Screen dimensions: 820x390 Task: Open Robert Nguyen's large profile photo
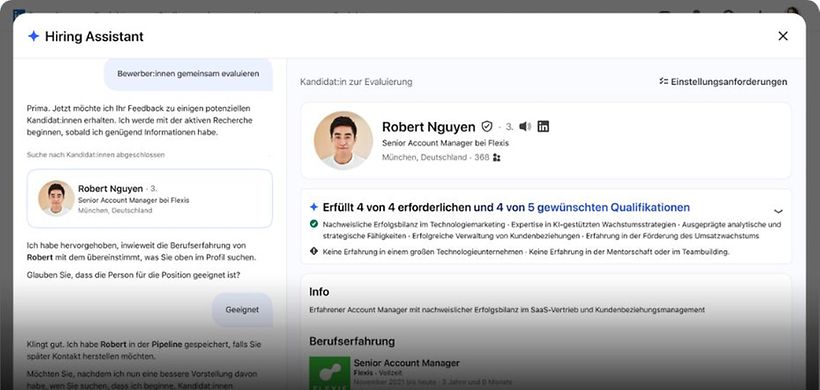click(344, 140)
